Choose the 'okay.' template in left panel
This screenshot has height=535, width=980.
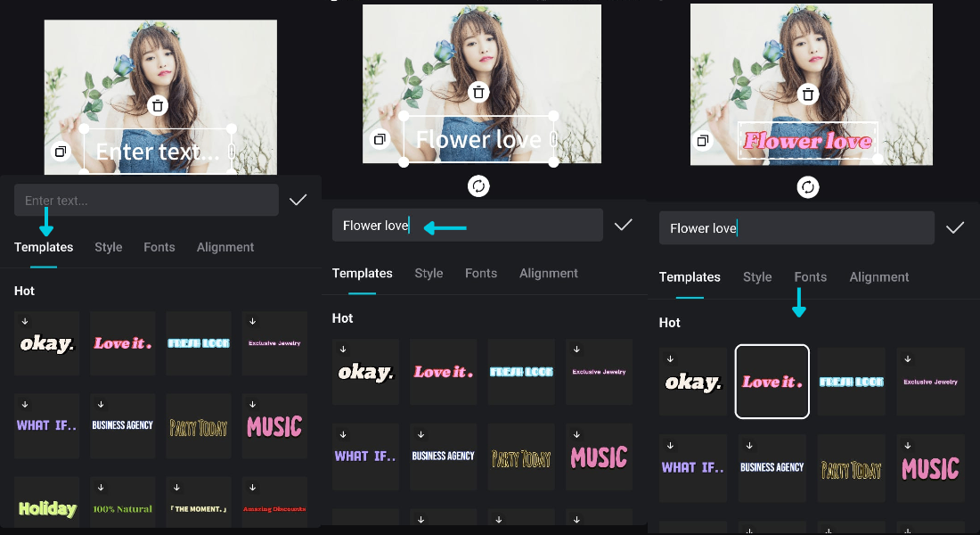pos(47,343)
